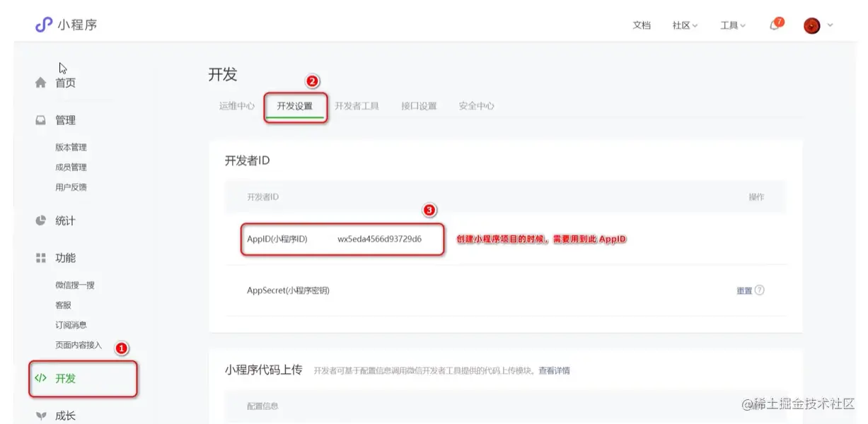Click the help question mark beside 重置
The image size is (868, 424).
point(760,290)
